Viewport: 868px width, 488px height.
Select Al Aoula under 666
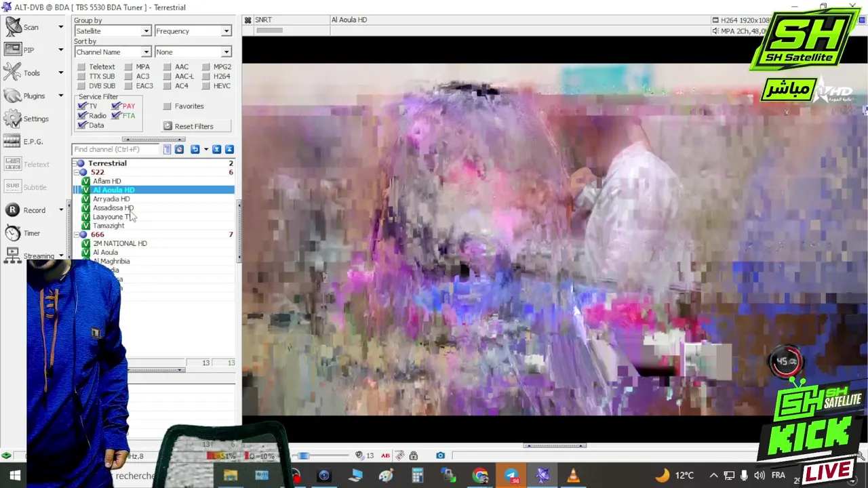point(105,252)
